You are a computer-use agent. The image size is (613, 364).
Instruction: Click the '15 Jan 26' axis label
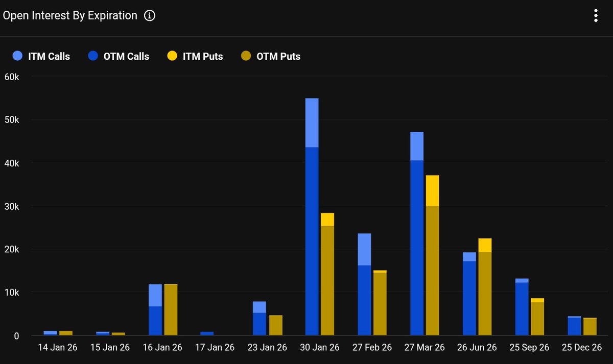[110, 348]
